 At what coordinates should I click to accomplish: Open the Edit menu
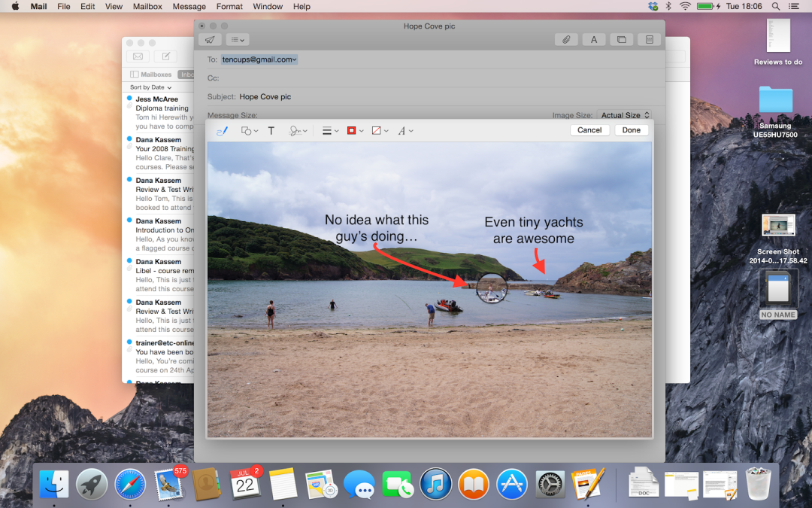(87, 6)
